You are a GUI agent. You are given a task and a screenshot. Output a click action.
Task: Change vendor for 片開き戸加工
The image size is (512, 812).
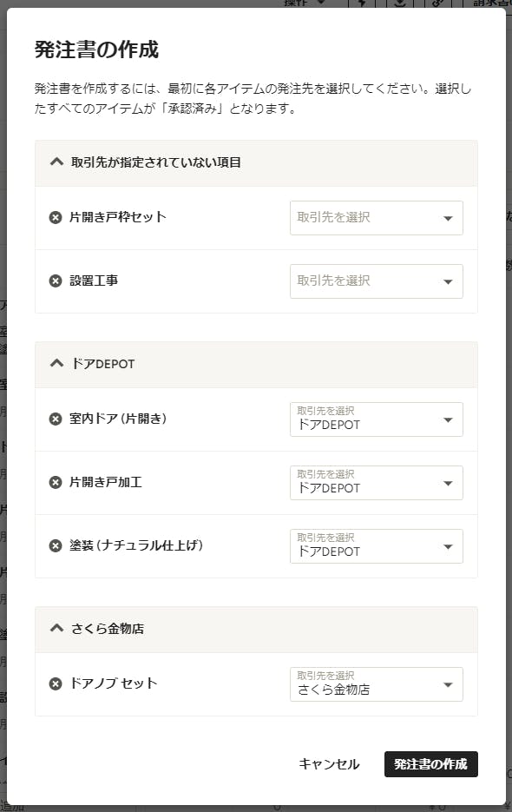[377, 483]
